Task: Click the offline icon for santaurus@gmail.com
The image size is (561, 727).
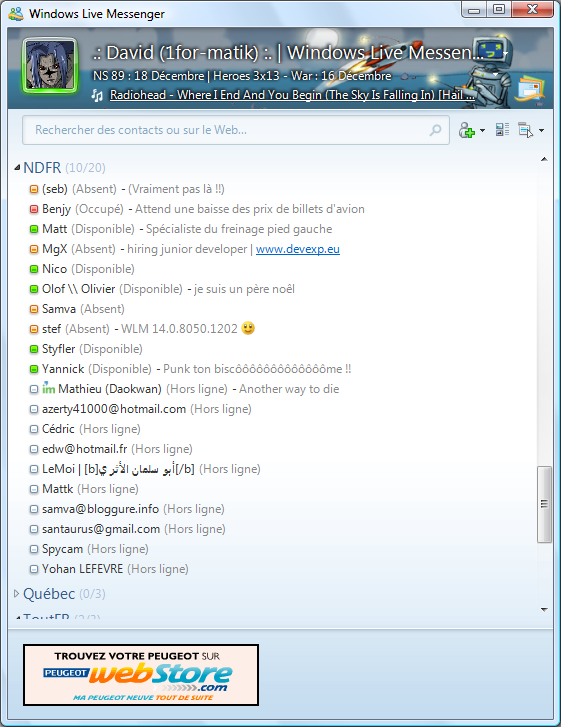Action: pyautogui.click(x=34, y=529)
